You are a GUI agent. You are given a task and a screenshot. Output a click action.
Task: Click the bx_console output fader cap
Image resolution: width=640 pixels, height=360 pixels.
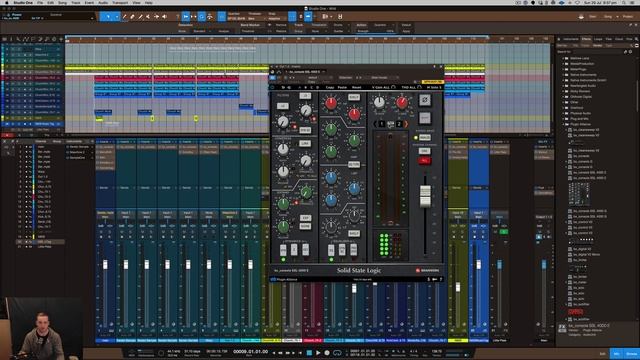[425, 196]
